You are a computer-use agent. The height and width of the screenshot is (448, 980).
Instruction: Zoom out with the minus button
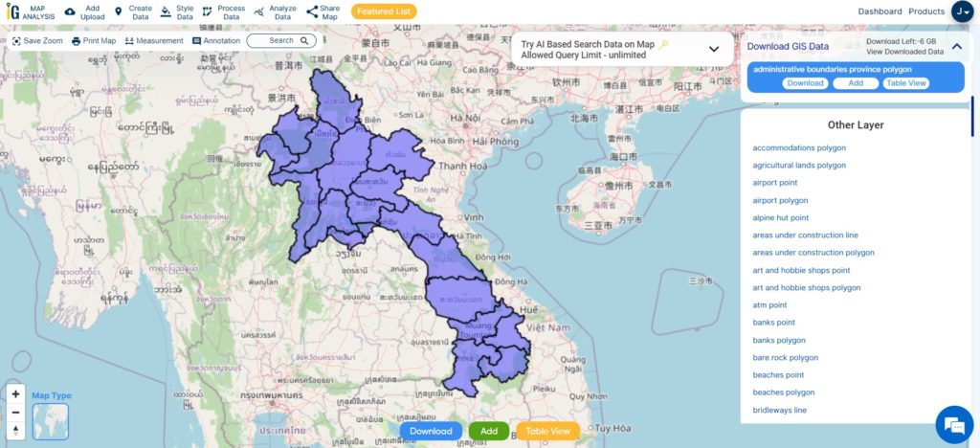(x=15, y=413)
